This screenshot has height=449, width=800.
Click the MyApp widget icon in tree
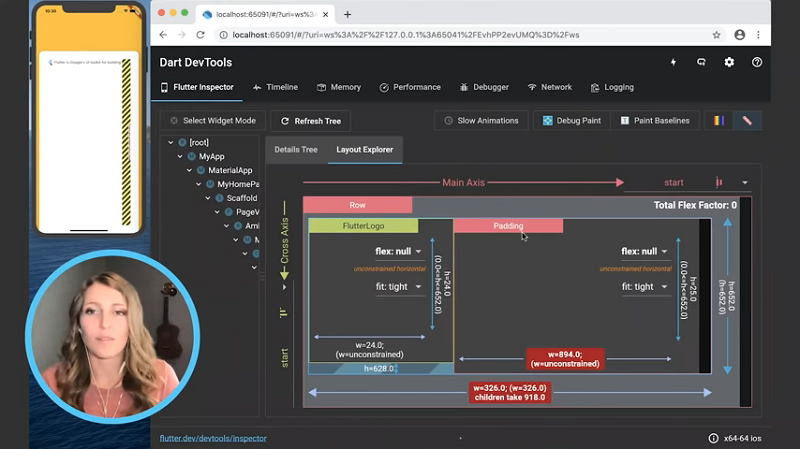(x=191, y=156)
